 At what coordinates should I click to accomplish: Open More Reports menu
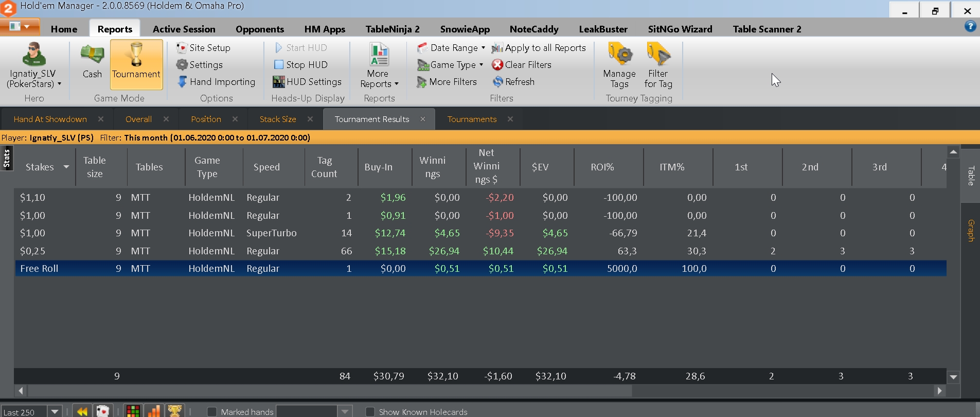coord(379,66)
